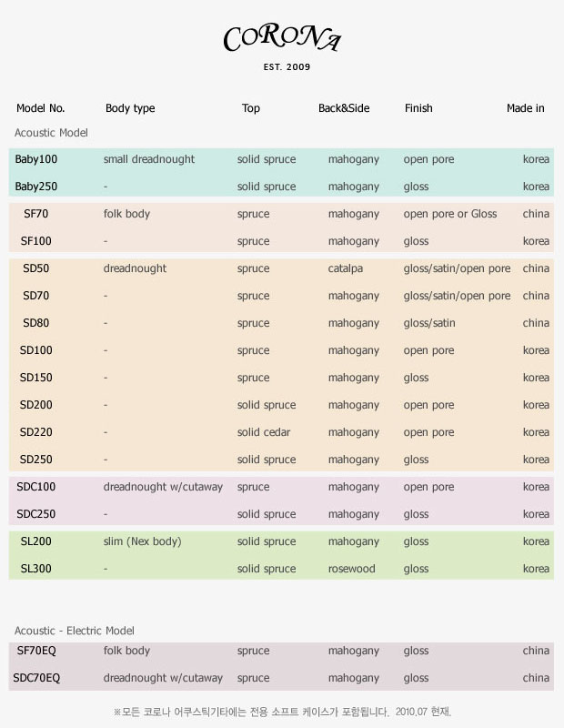This screenshot has width=564, height=728.
Task: Select the SD200 model name
Action: coord(35,405)
